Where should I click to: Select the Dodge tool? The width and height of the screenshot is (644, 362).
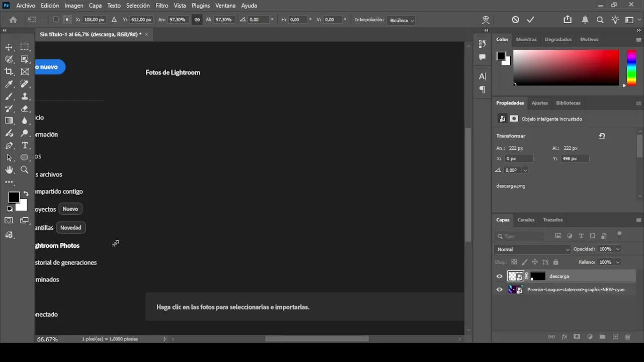[25, 133]
